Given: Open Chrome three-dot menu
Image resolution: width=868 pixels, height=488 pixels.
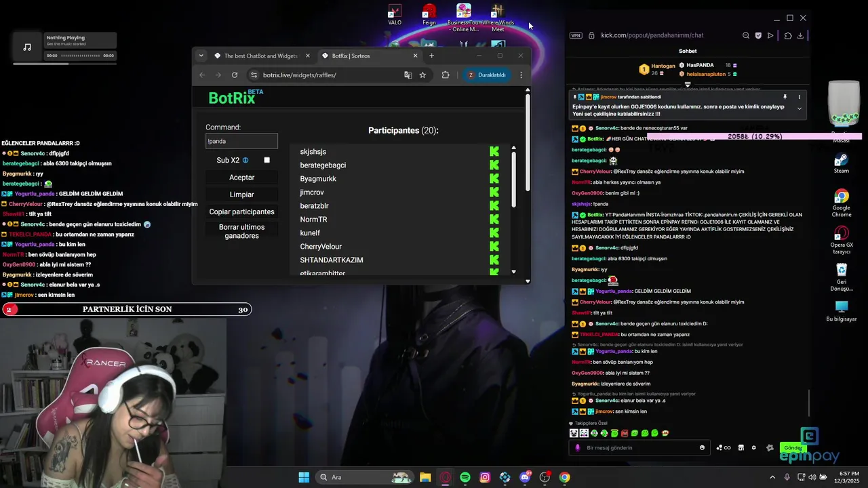Looking at the screenshot, I should point(521,75).
